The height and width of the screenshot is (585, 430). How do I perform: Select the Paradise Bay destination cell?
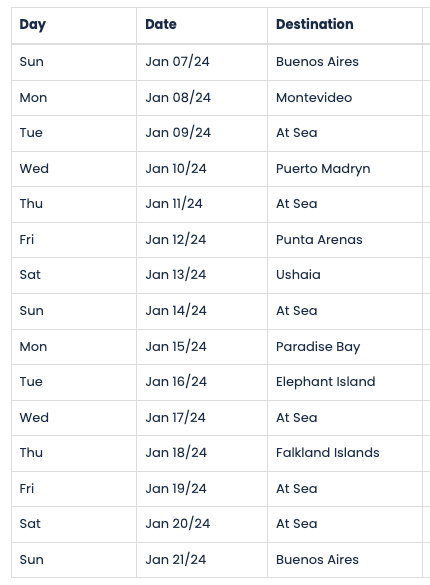tap(345, 347)
